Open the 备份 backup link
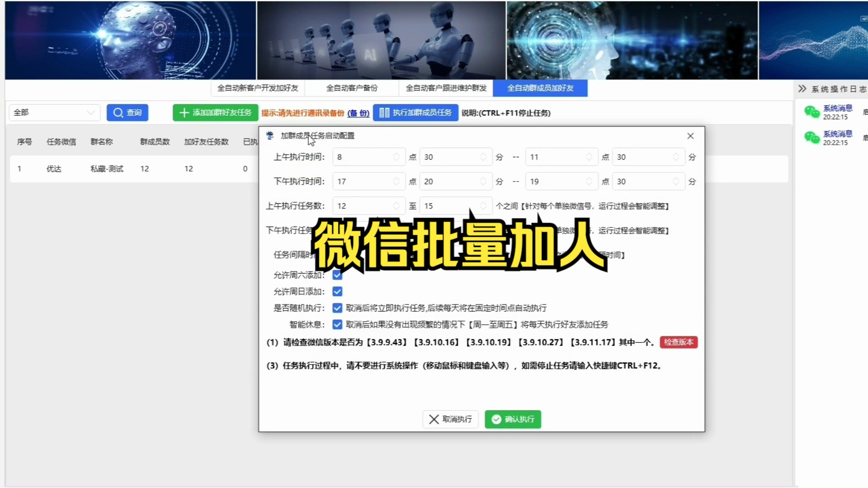 [x=358, y=113]
